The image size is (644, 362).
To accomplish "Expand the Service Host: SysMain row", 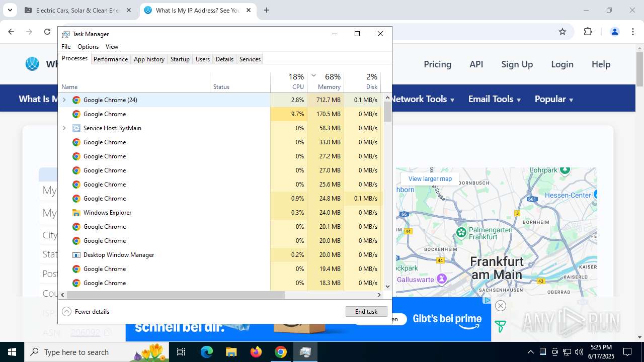I will pyautogui.click(x=64, y=128).
